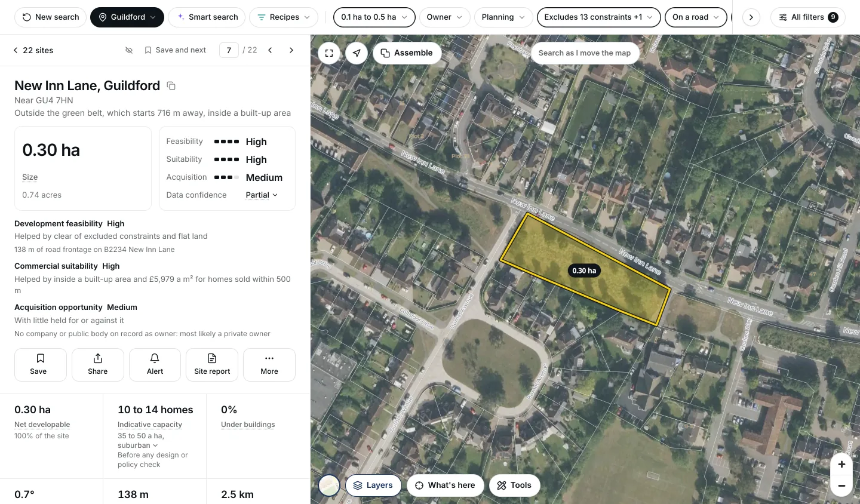Expand Data confidence Partial dropdown
The height and width of the screenshot is (504, 860).
click(x=262, y=195)
